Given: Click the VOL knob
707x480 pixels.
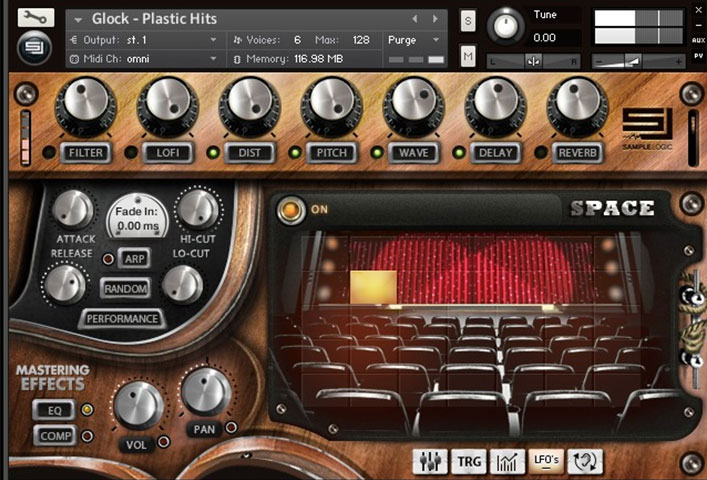Looking at the screenshot, I should pyautogui.click(x=138, y=404).
